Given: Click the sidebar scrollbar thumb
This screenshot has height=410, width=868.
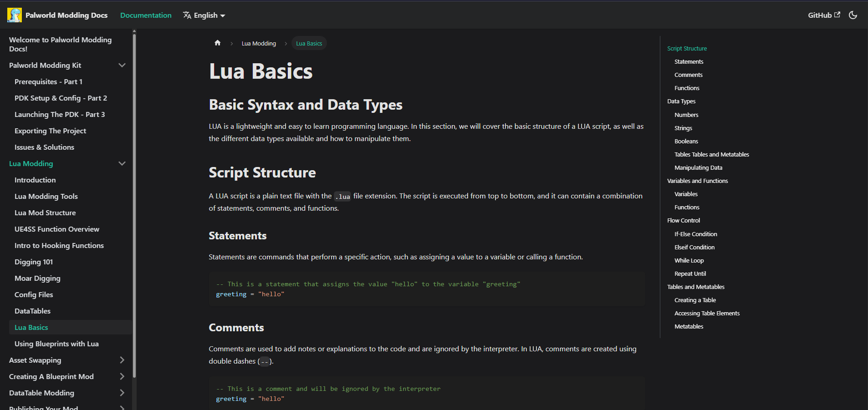Looking at the screenshot, I should [134, 205].
